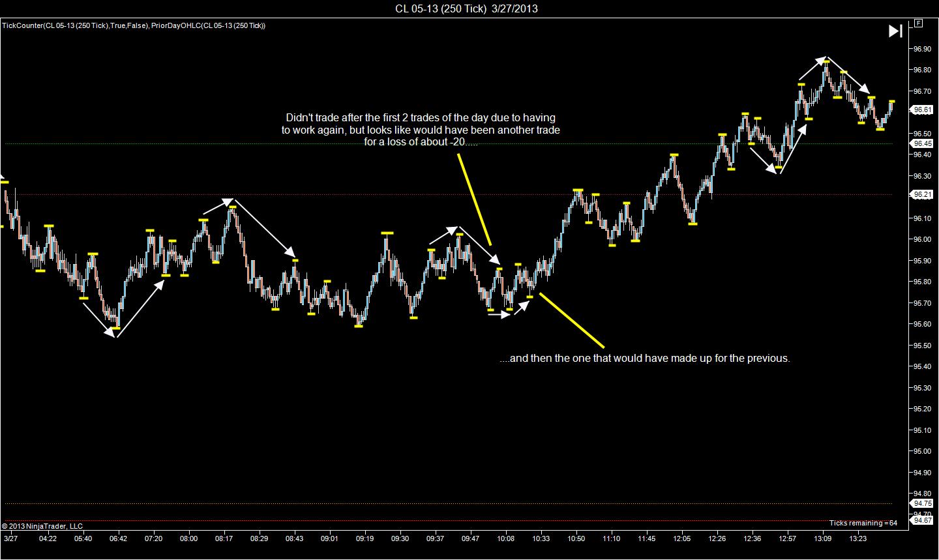Viewport: 939px width, 560px height.
Task: Click the 94.67 price marker
Action: point(922,520)
